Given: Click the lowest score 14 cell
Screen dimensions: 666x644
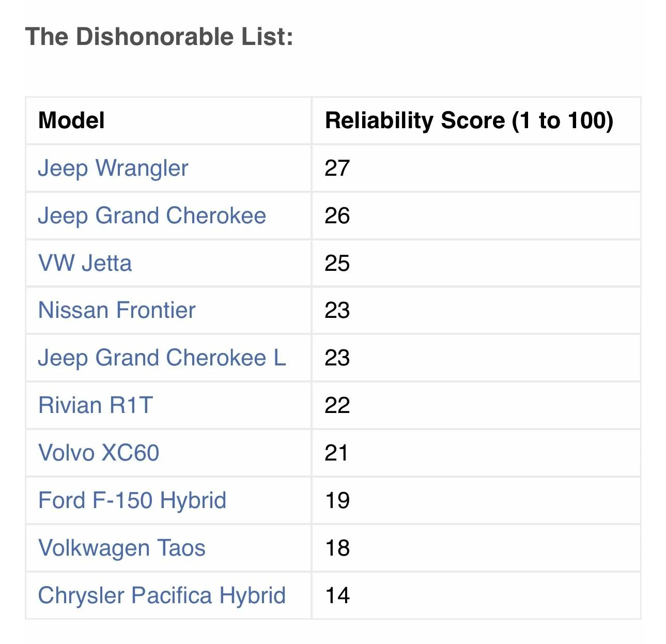Looking at the screenshot, I should pos(337,596).
